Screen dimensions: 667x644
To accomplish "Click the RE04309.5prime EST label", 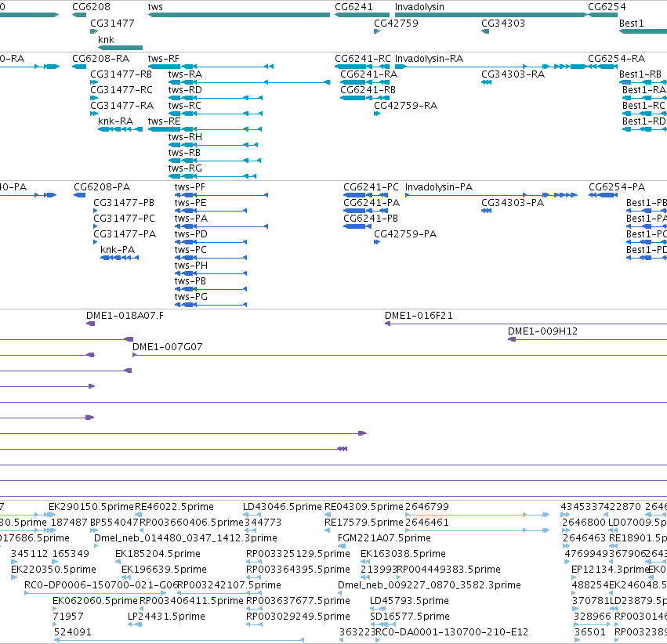I will [x=364, y=507].
